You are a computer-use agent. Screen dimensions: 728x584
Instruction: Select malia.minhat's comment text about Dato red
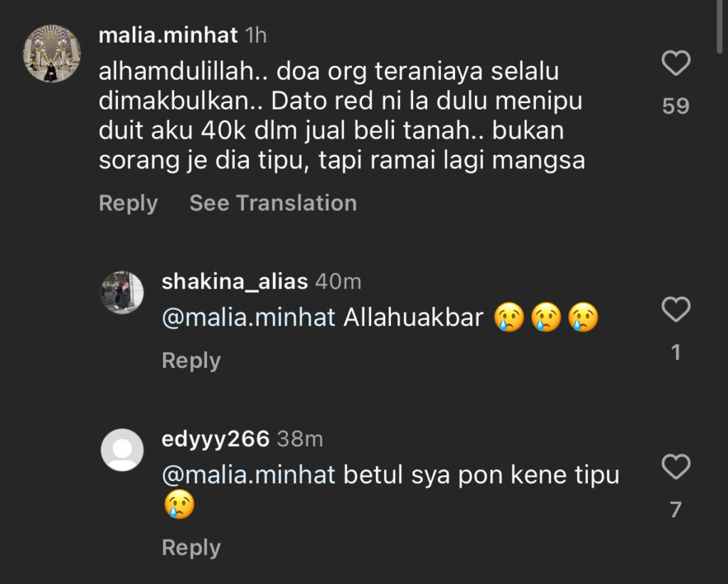click(x=342, y=116)
